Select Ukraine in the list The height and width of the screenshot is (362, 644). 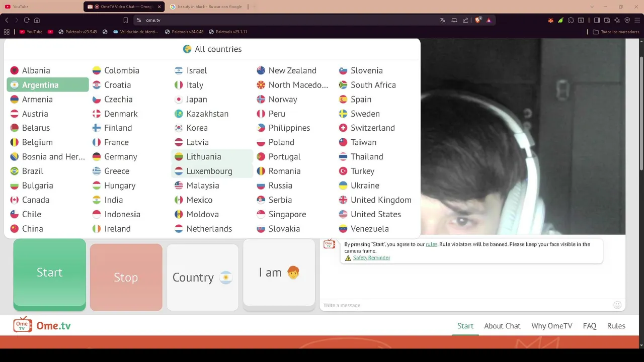click(x=376, y=186)
